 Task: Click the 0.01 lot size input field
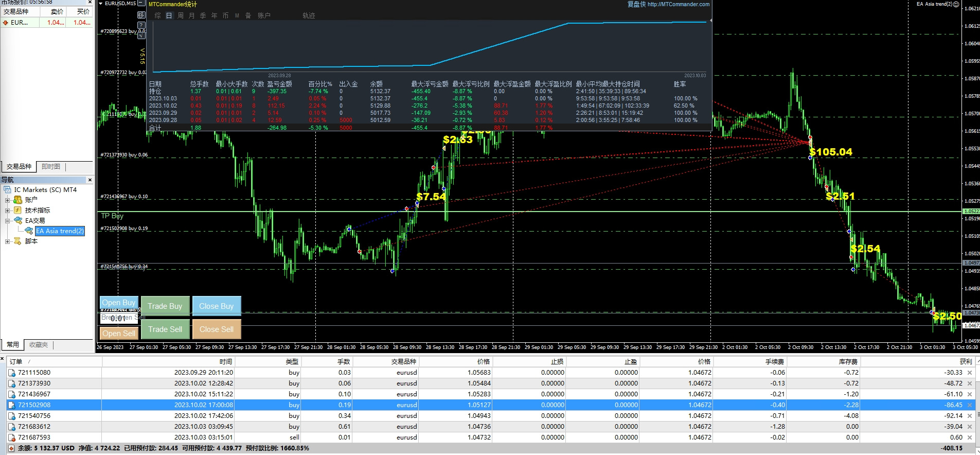point(118,319)
